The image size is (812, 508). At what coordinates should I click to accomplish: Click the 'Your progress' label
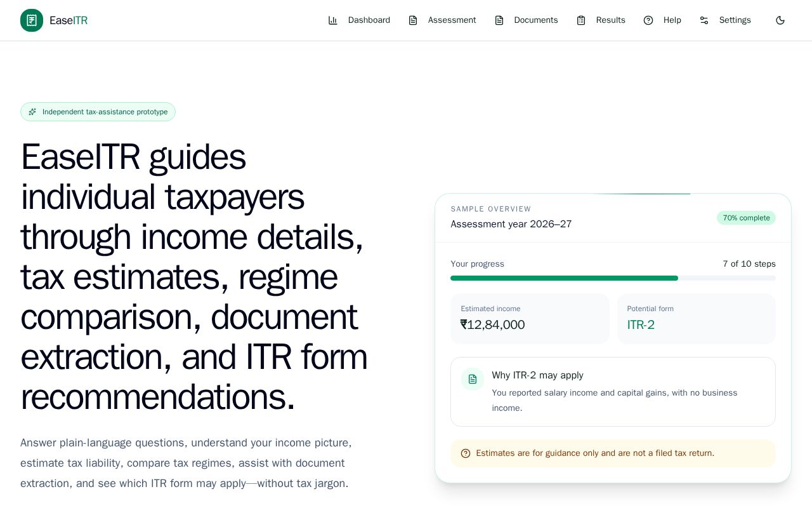coord(477,264)
